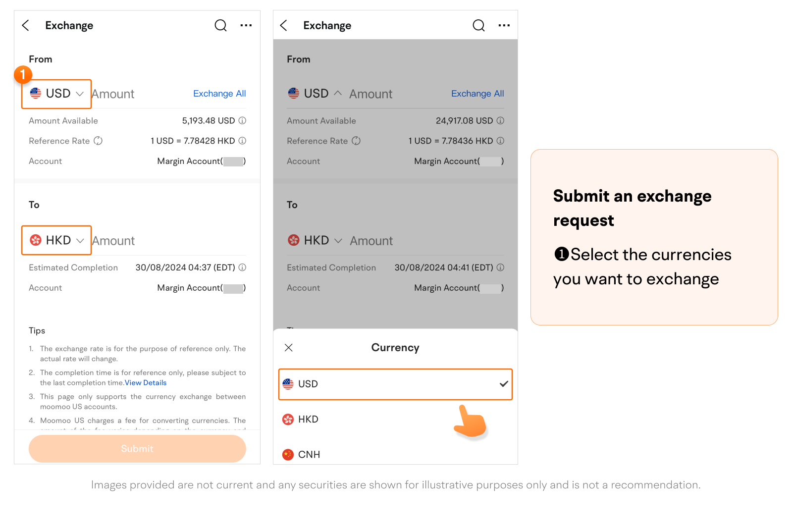
Task: Open search in left Exchange screen
Action: point(220,25)
